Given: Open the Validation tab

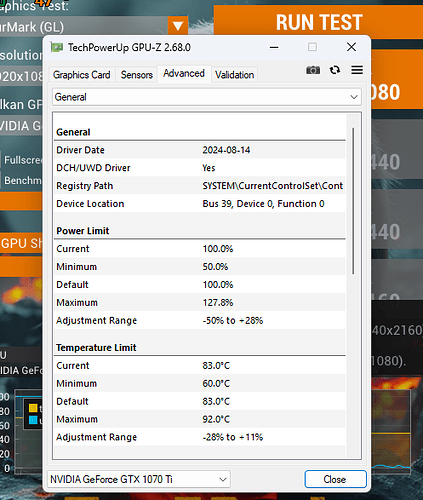Looking at the screenshot, I should coord(234,75).
